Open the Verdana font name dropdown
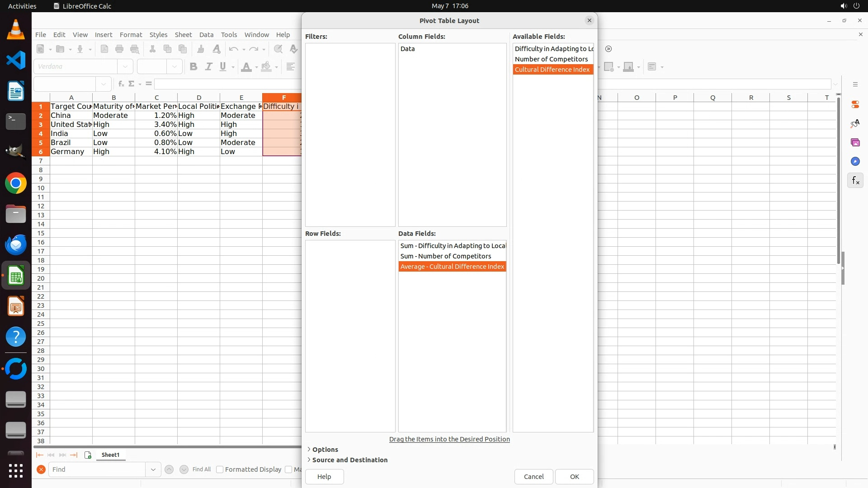The image size is (868, 488). coord(125,66)
